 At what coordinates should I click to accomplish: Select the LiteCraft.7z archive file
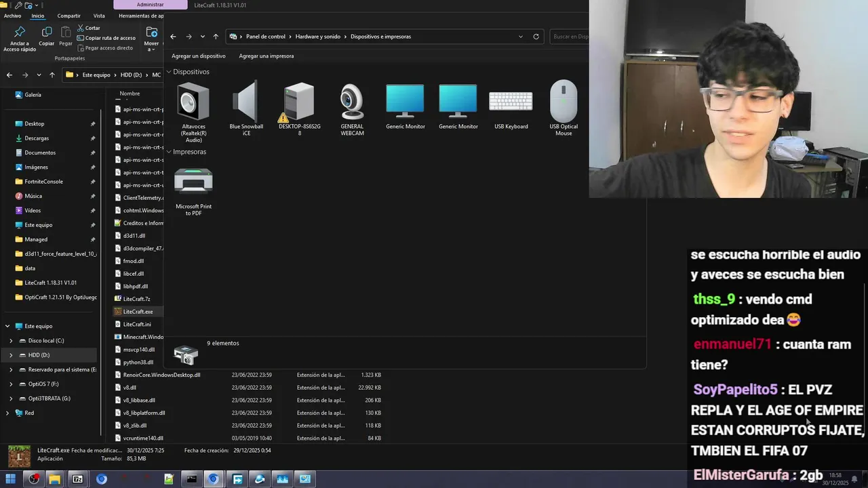(137, 299)
